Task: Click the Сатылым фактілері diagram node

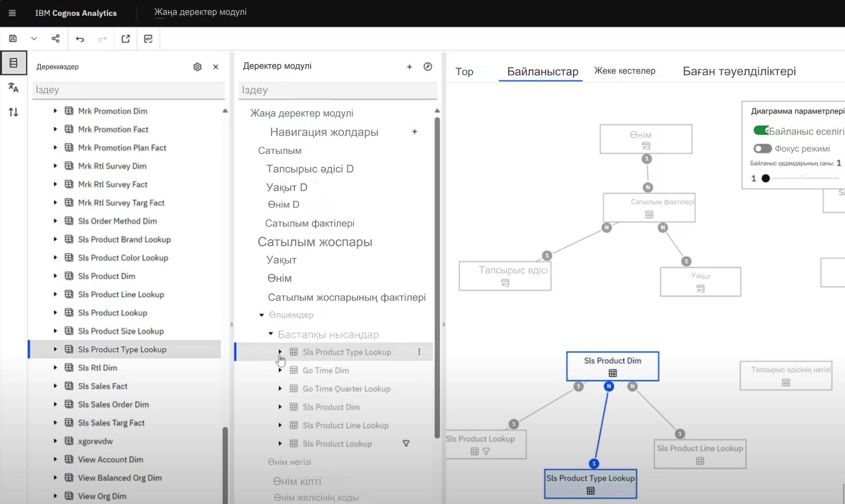Action: tap(649, 208)
